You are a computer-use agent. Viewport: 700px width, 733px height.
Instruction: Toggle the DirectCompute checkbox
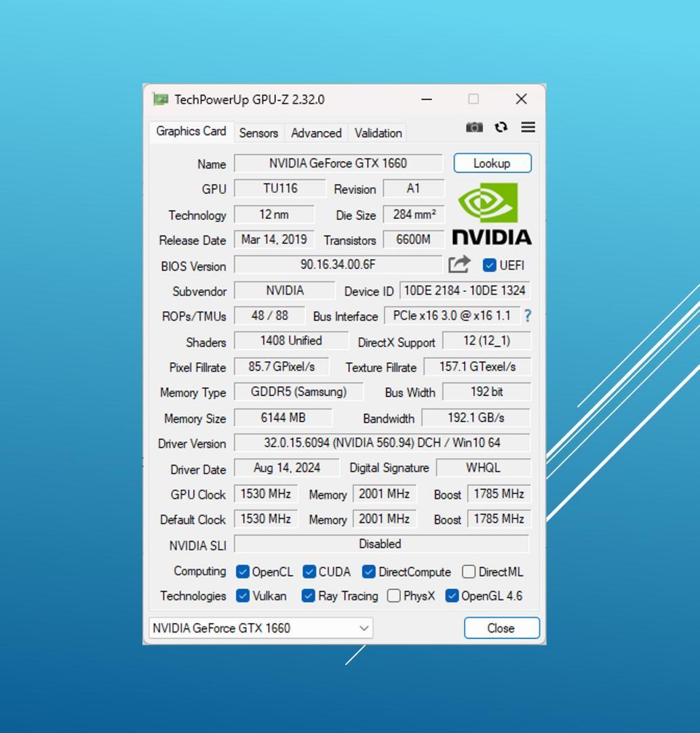368,571
